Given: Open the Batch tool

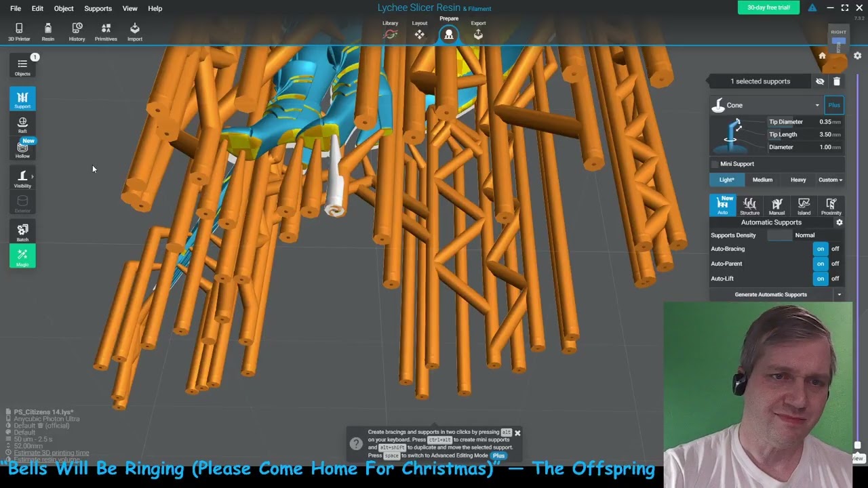Looking at the screenshot, I should click(x=22, y=232).
